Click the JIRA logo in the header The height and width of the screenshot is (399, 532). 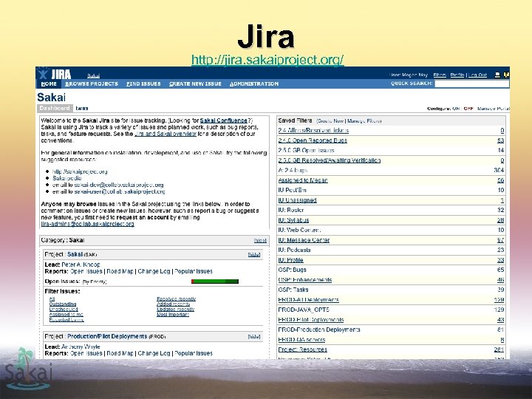click(x=55, y=74)
